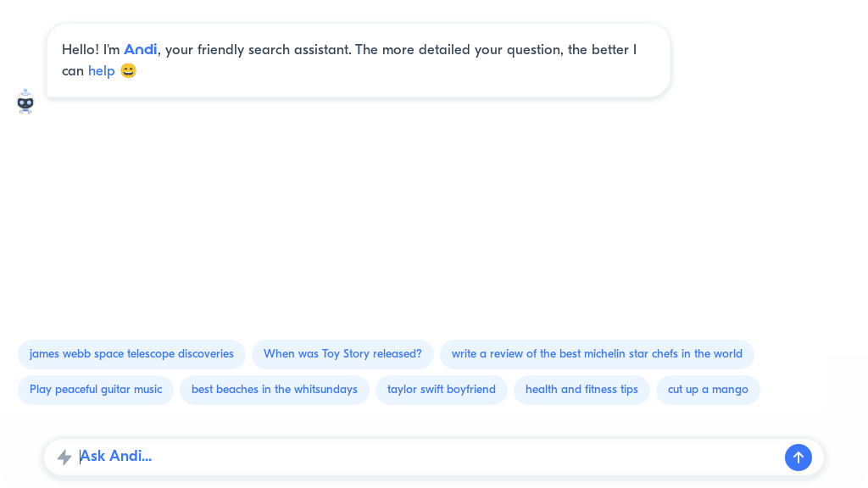Click the help link in greeting
The width and height of the screenshot is (868, 488).
click(101, 71)
